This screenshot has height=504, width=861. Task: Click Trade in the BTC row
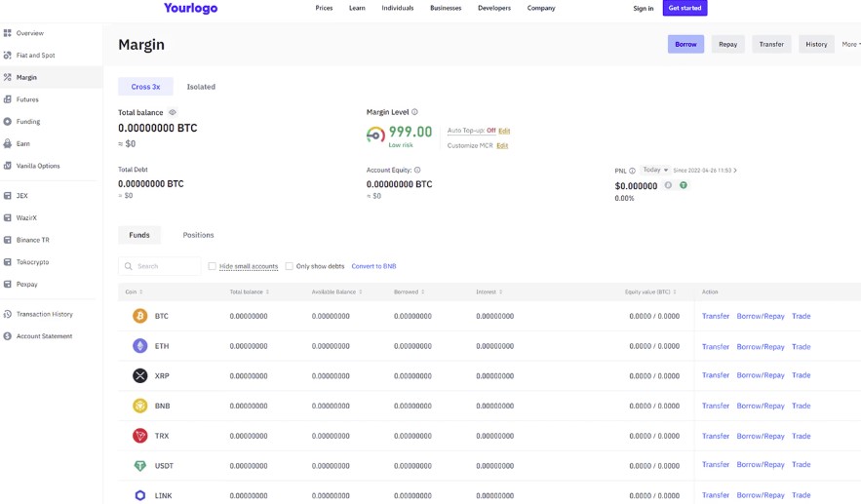[x=802, y=316]
